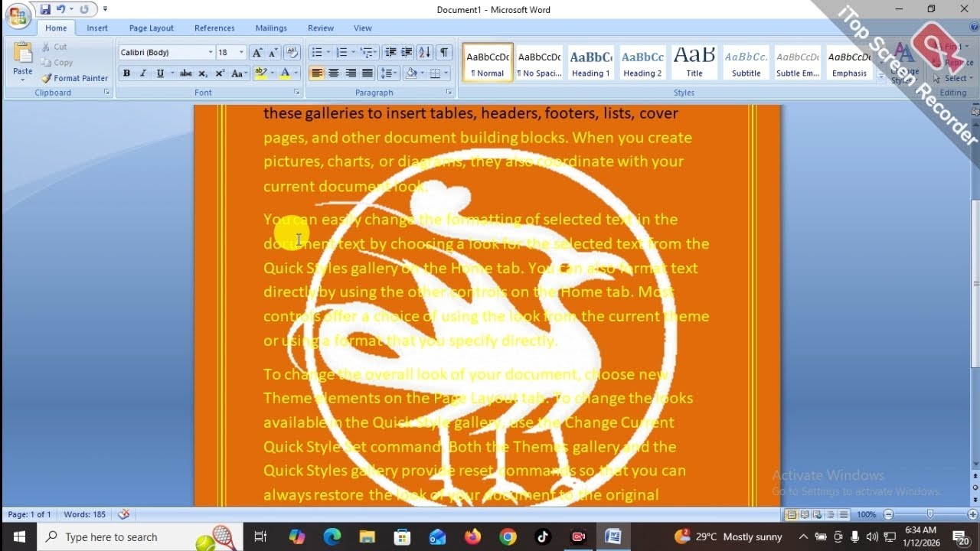This screenshot has width=980, height=551.
Task: Increase the paragraph indent
Action: point(407,53)
